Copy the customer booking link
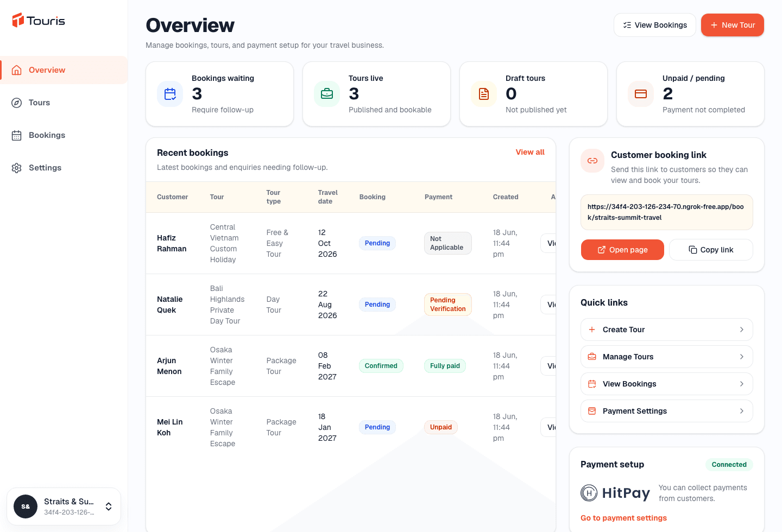The image size is (782, 532). tap(711, 250)
